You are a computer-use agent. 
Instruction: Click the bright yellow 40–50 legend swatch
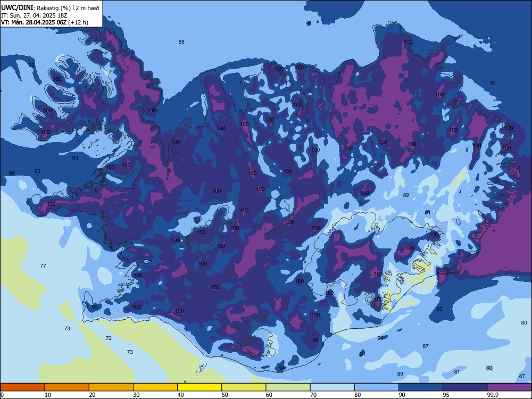click(199, 387)
